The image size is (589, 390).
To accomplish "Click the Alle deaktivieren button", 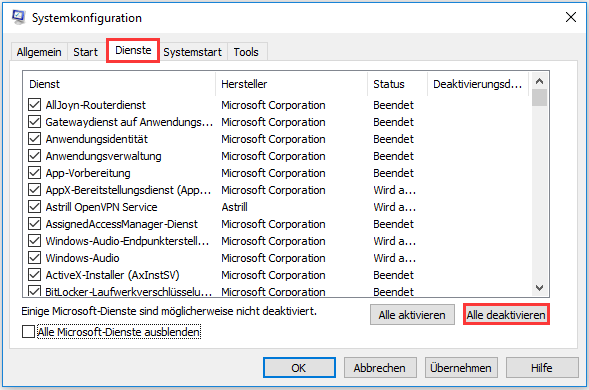I will click(506, 314).
